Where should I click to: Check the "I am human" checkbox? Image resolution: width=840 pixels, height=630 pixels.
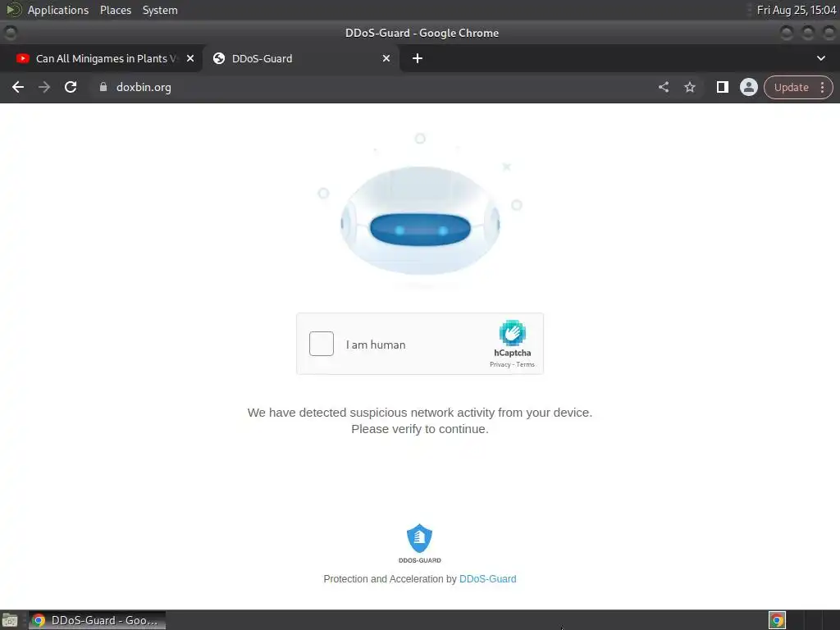click(x=322, y=344)
